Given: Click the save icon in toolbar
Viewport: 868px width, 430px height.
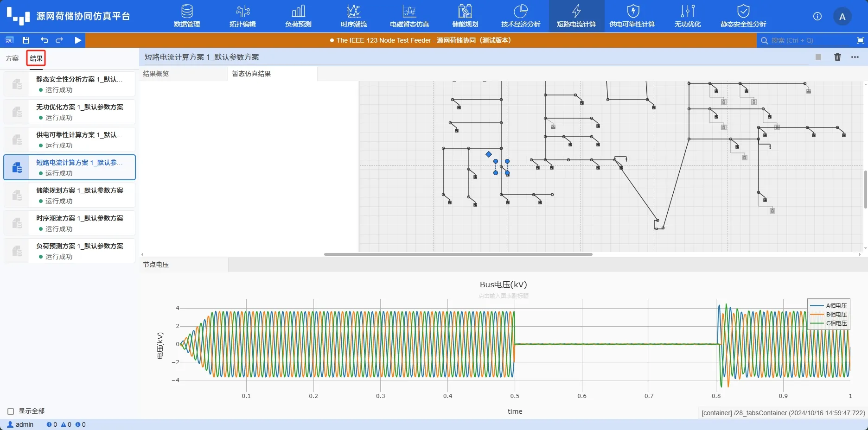Looking at the screenshot, I should click(x=26, y=40).
